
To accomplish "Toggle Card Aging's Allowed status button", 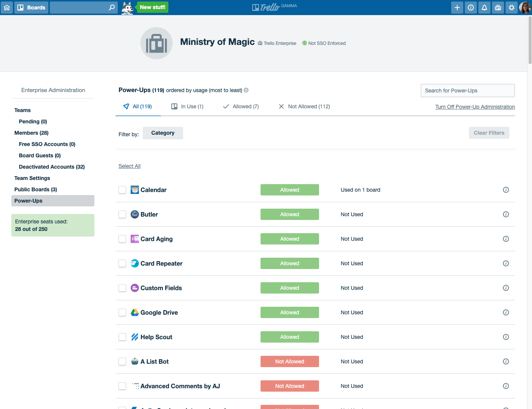I will (x=290, y=239).
